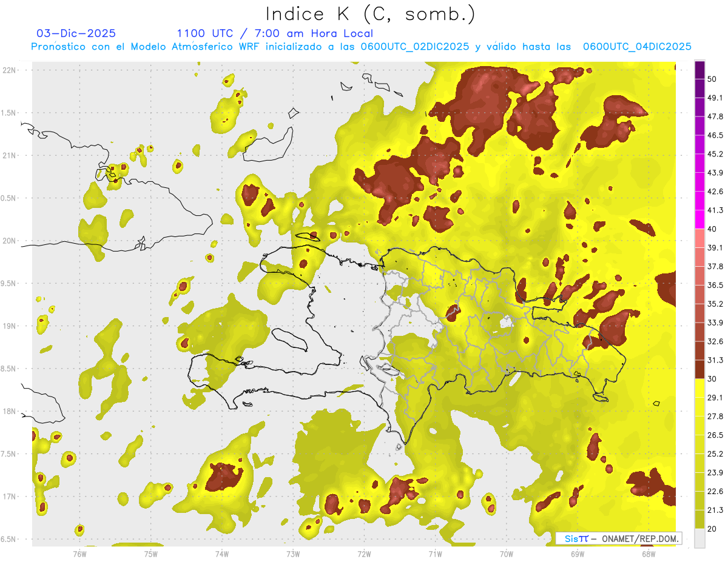Screen dimensions: 728x562
Task: Click the legend value "42.6"
Action: point(715,192)
